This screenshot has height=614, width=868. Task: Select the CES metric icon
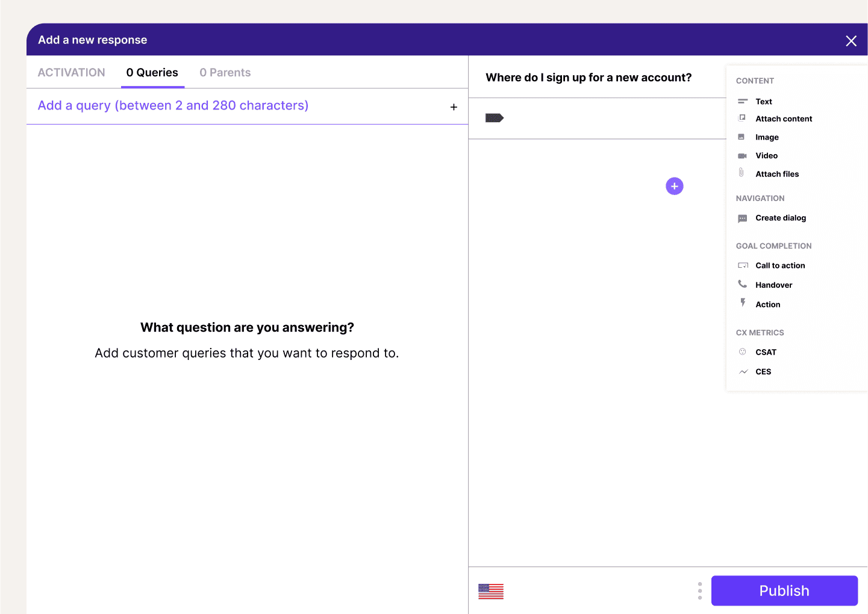(x=743, y=371)
